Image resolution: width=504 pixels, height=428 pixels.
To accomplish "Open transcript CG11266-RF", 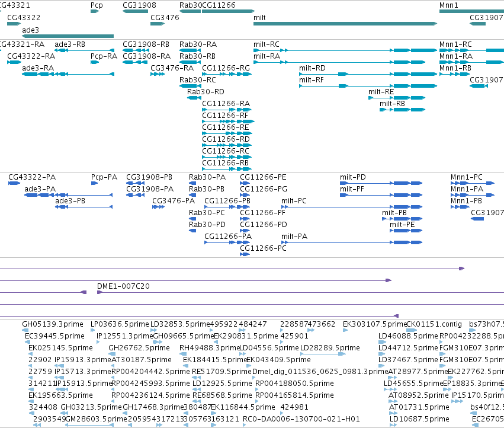I will coord(225,115).
